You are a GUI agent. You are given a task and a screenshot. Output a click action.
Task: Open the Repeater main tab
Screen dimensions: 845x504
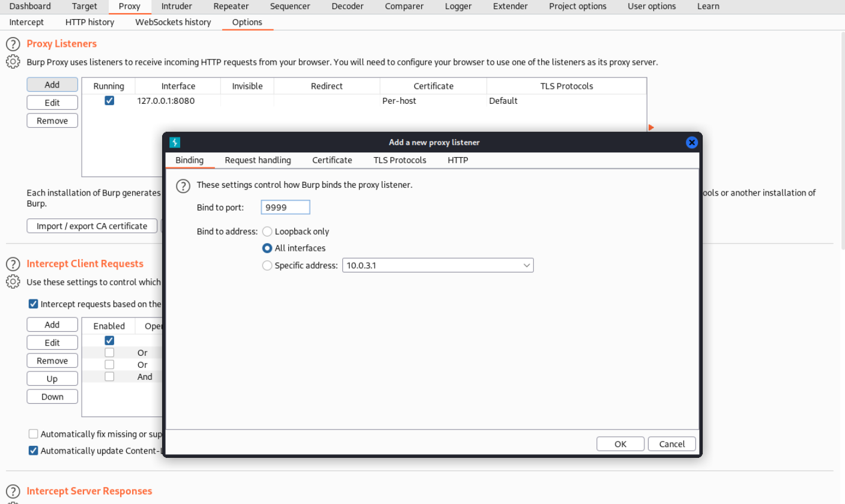[231, 6]
